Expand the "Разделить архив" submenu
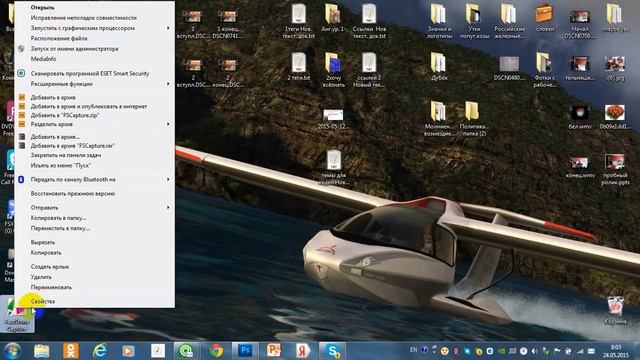Screen dimensions: 640x360 pyautogui.click(x=95, y=124)
